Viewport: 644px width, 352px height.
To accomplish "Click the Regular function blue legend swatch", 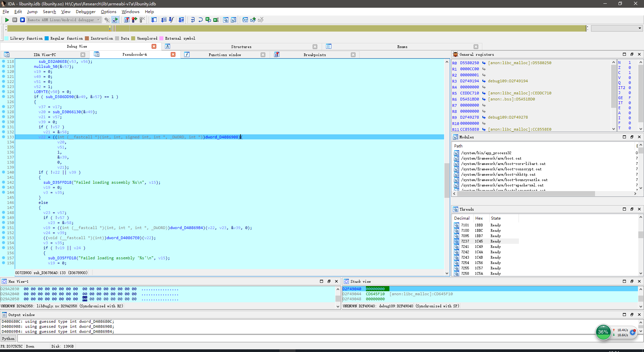I will point(47,38).
